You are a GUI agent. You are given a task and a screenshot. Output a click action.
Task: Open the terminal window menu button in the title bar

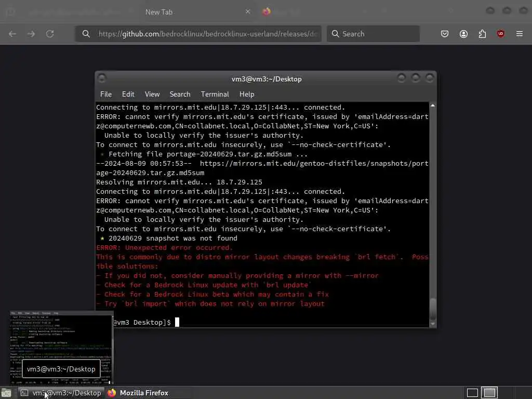102,78
